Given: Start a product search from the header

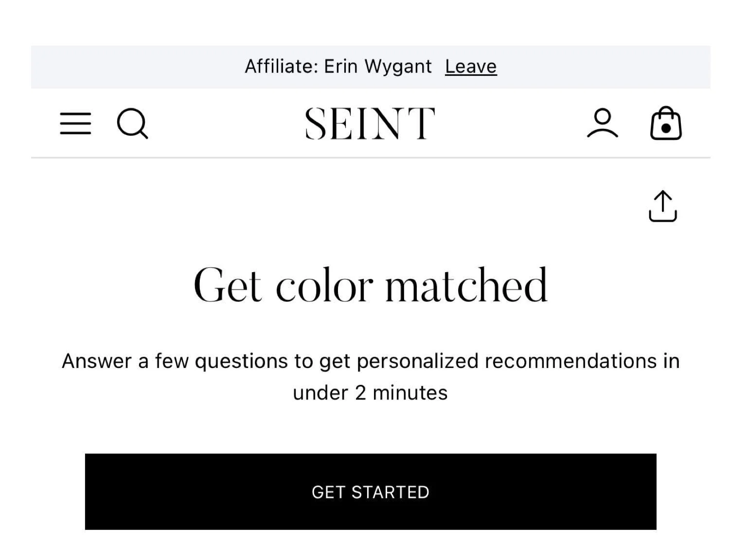Looking at the screenshot, I should [x=132, y=123].
